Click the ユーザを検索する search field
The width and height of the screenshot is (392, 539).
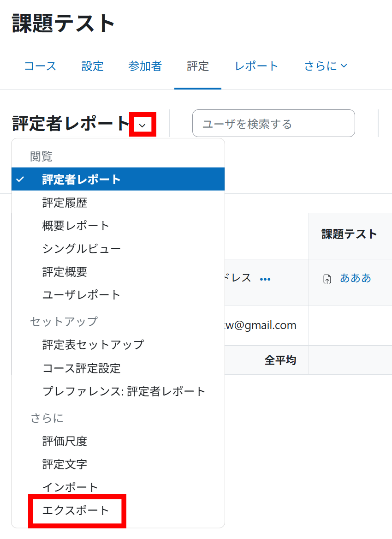[273, 124]
